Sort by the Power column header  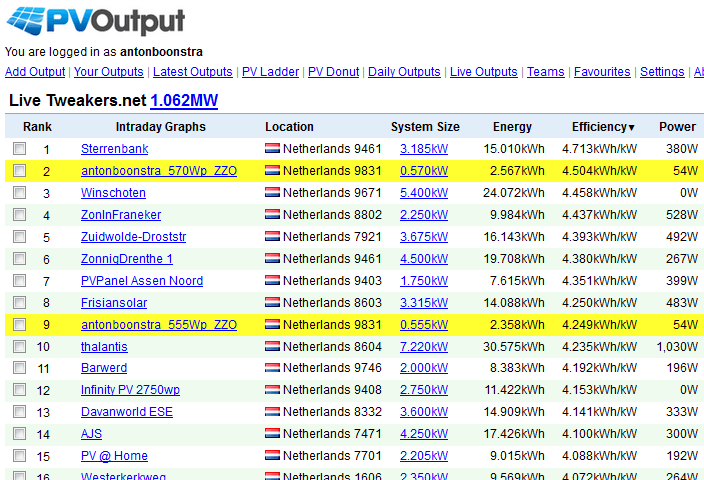[x=677, y=127]
